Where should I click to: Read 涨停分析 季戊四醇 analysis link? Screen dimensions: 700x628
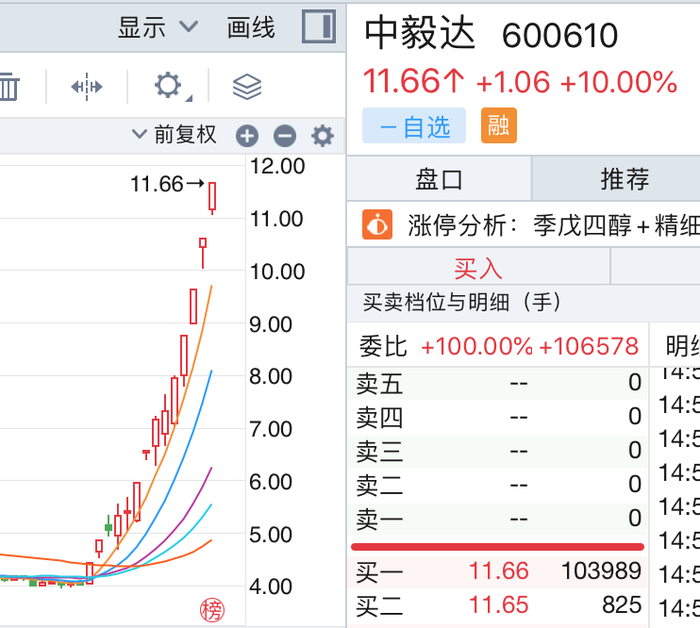(553, 225)
